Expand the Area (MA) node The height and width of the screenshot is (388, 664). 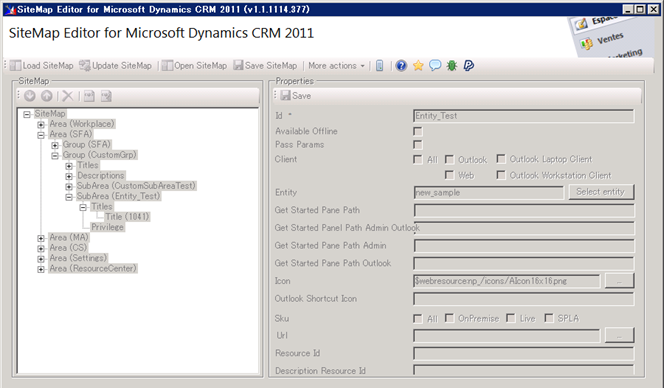[x=41, y=238]
